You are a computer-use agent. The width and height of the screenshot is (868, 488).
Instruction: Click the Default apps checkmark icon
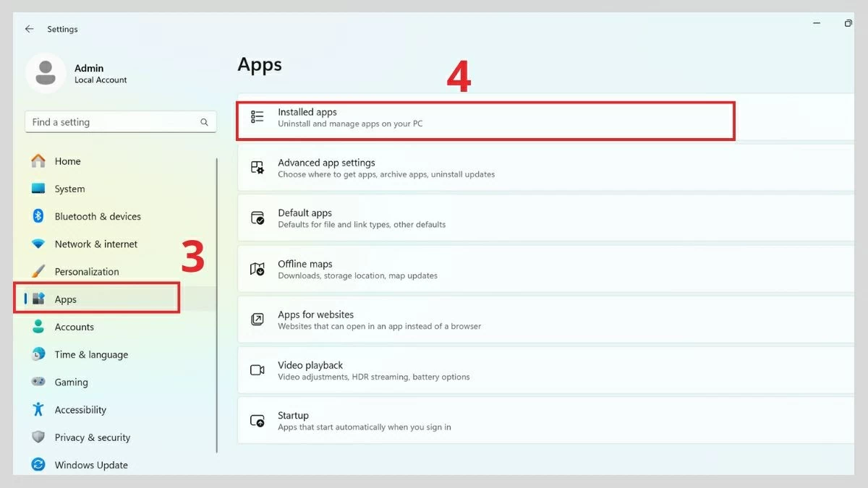click(x=257, y=218)
